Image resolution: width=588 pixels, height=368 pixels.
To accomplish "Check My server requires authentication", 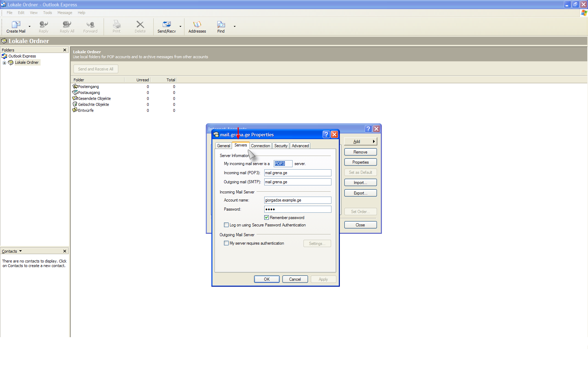I will pos(226,243).
